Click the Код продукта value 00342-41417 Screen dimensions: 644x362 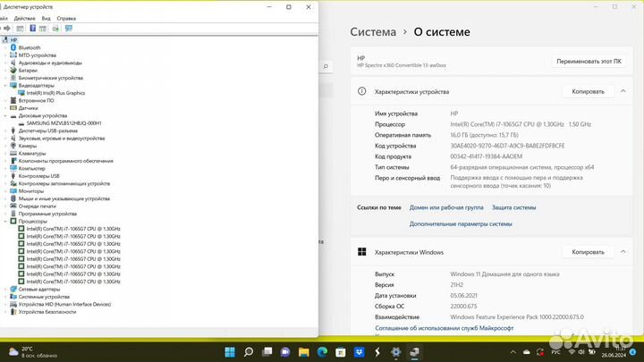[x=486, y=156]
